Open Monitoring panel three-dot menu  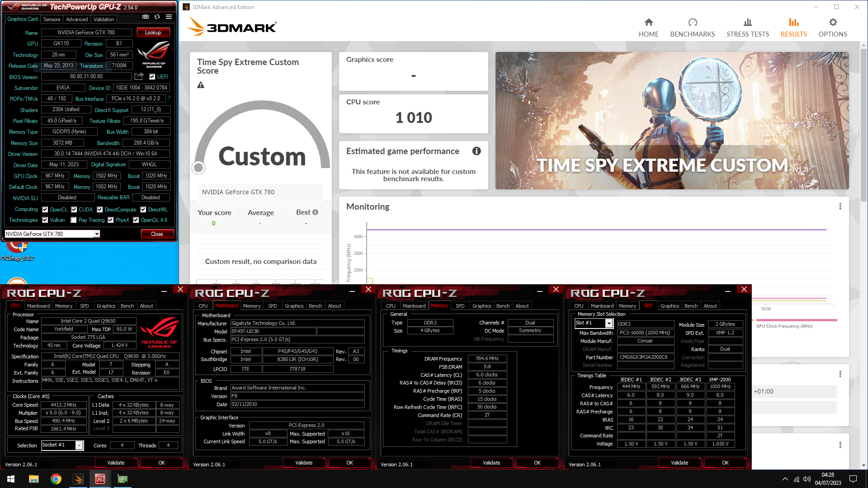[x=840, y=206]
